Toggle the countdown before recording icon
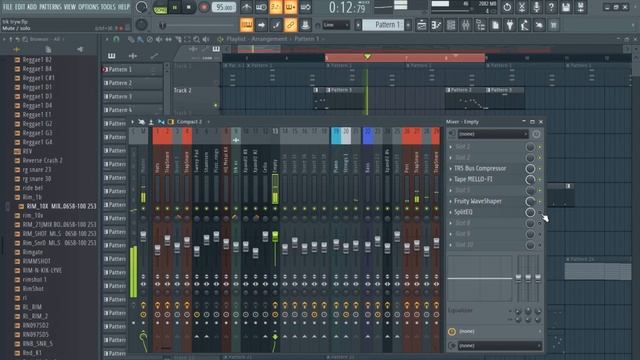 [x=276, y=7]
